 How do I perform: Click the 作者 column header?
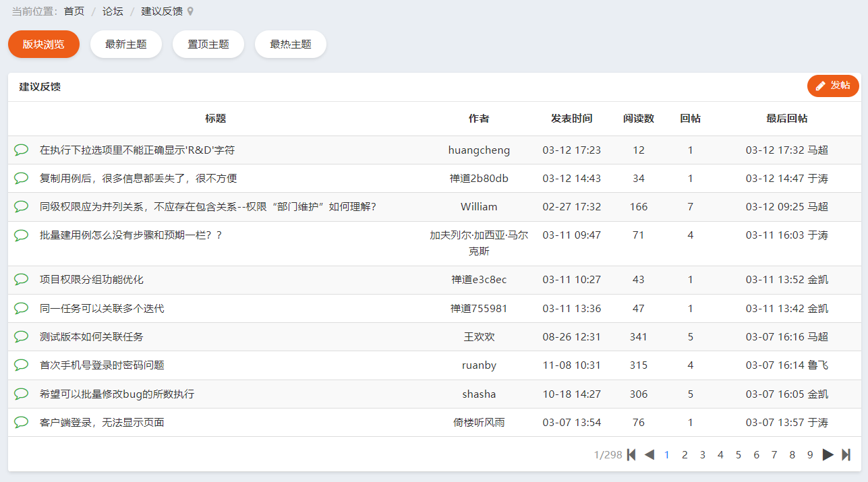(x=479, y=118)
